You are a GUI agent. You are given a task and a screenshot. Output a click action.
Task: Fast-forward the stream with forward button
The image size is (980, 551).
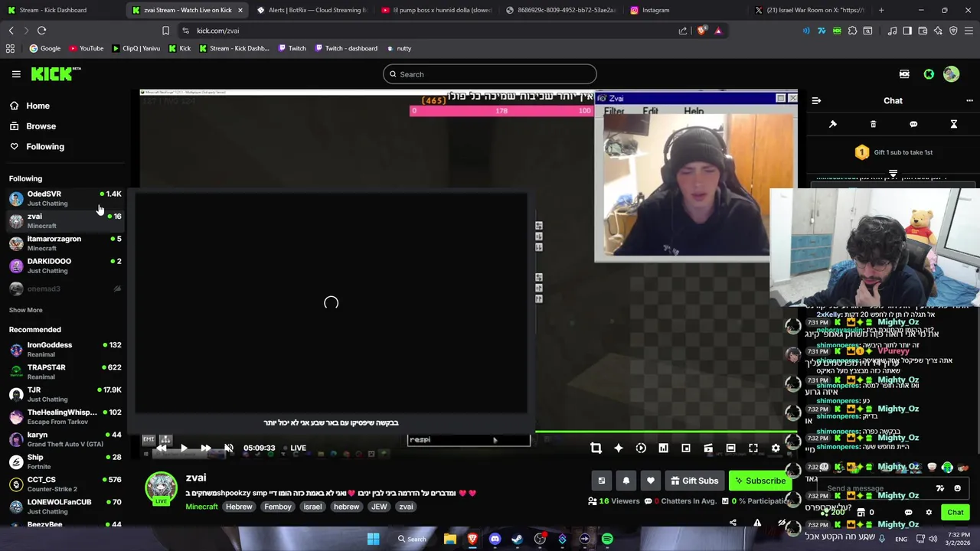(205, 448)
